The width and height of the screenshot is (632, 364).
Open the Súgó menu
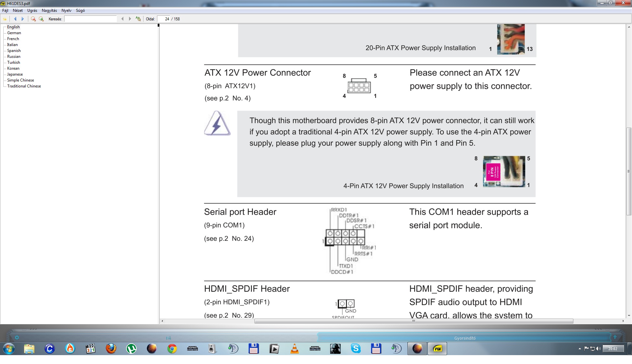(x=80, y=11)
